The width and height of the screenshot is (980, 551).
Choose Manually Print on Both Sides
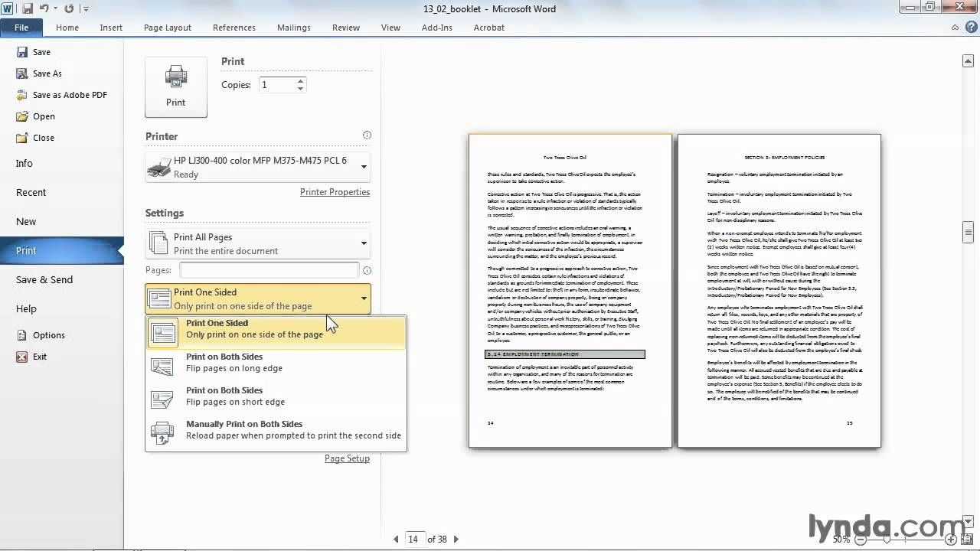(x=276, y=434)
